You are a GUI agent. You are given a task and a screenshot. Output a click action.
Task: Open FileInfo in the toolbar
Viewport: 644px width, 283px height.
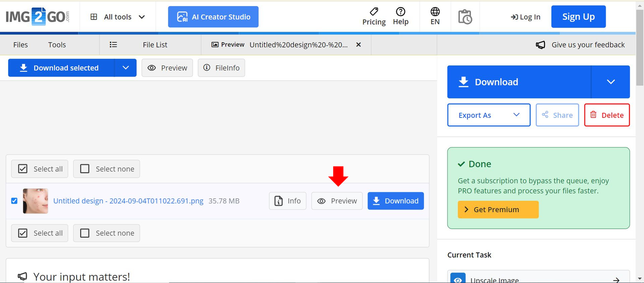click(x=221, y=68)
